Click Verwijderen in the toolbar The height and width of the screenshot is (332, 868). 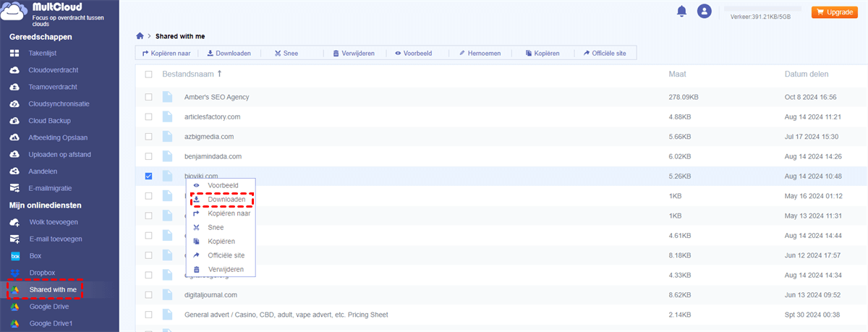tap(354, 53)
